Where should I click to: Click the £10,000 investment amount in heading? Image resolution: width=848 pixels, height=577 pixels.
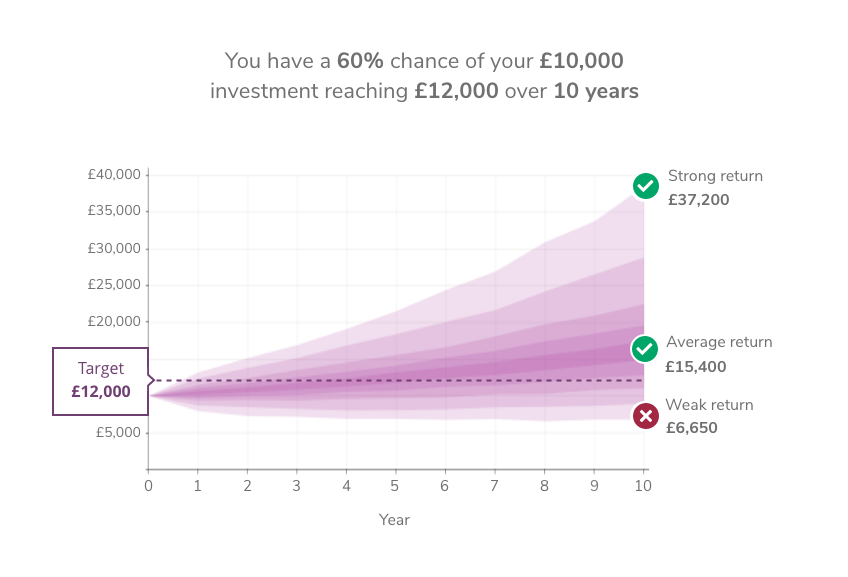[x=581, y=61]
